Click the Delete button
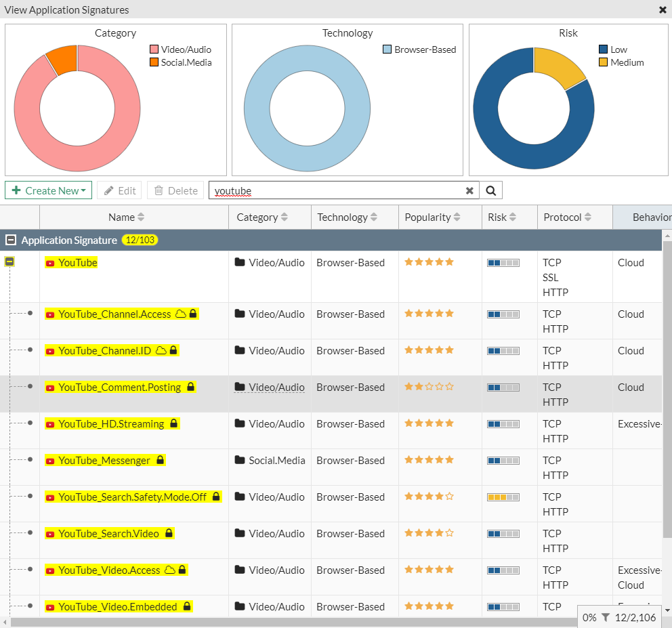This screenshot has width=672, height=628. point(175,190)
